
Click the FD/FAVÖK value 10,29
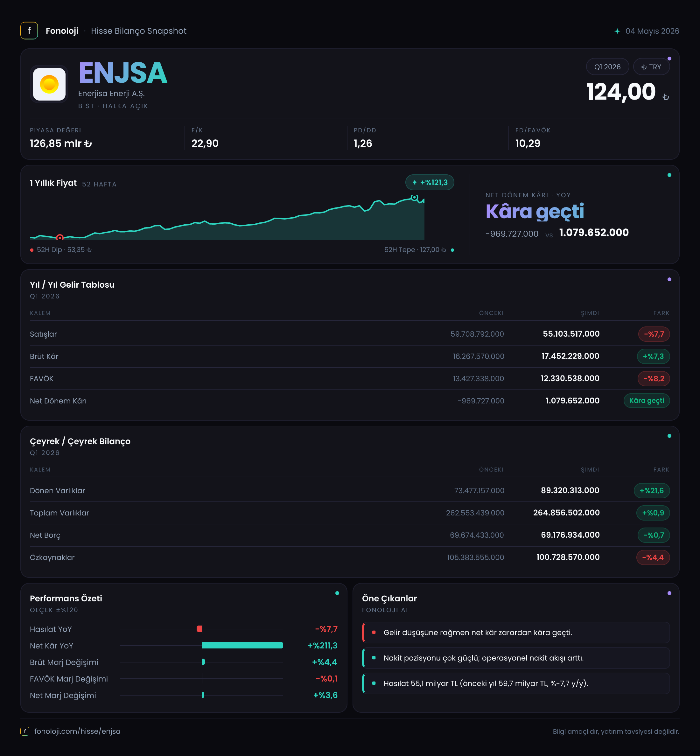point(528,143)
